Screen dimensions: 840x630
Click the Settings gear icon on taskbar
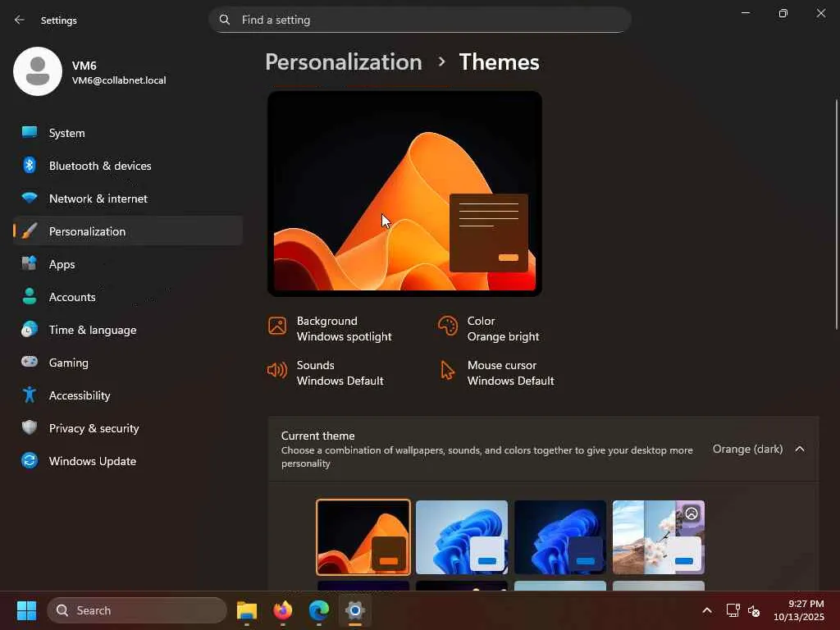tap(354, 610)
